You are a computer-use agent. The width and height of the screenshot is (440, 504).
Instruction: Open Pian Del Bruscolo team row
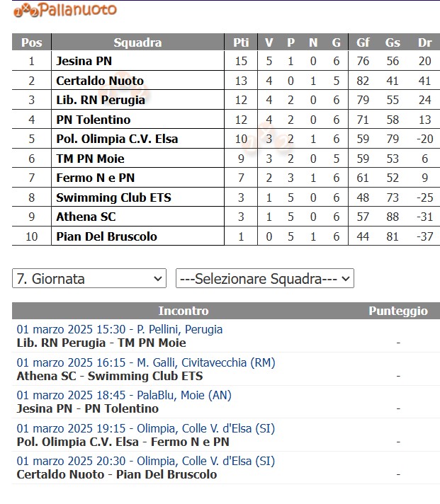[106, 236]
